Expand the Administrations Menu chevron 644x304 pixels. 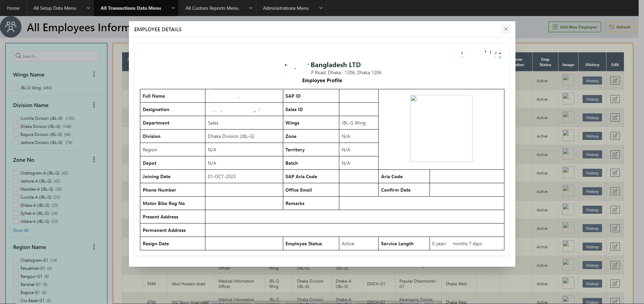(x=321, y=8)
